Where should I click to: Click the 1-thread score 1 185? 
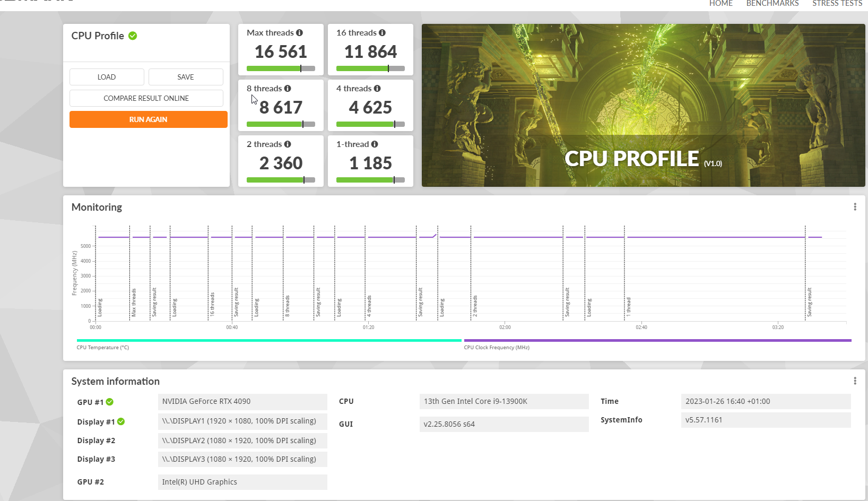click(x=370, y=163)
